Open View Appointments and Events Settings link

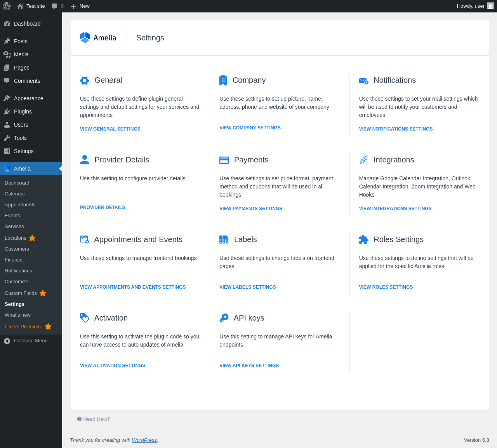tap(133, 287)
